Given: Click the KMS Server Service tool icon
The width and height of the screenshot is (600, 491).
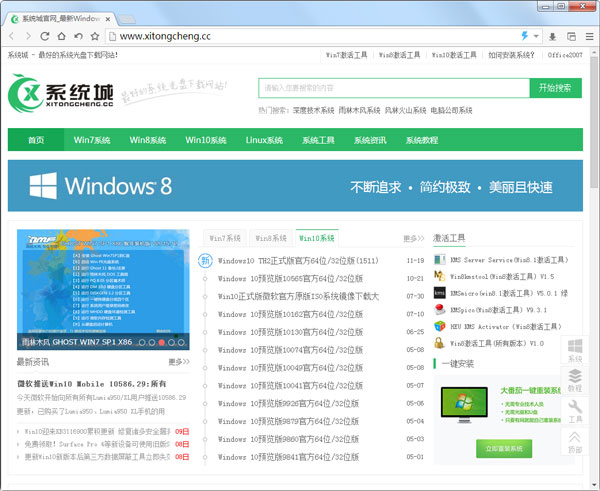Looking at the screenshot, I should pyautogui.click(x=440, y=260).
